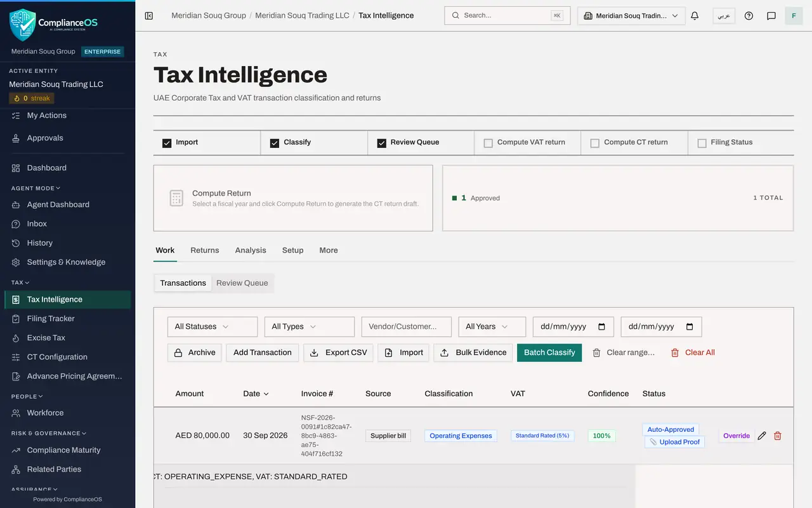
Task: Open the help question mark icon
Action: [x=749, y=16]
